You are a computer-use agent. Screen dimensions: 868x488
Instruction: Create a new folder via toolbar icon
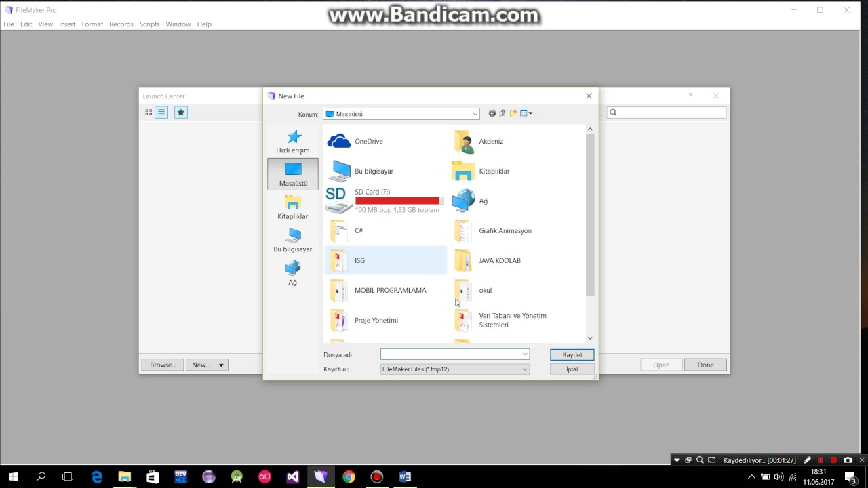(x=513, y=113)
